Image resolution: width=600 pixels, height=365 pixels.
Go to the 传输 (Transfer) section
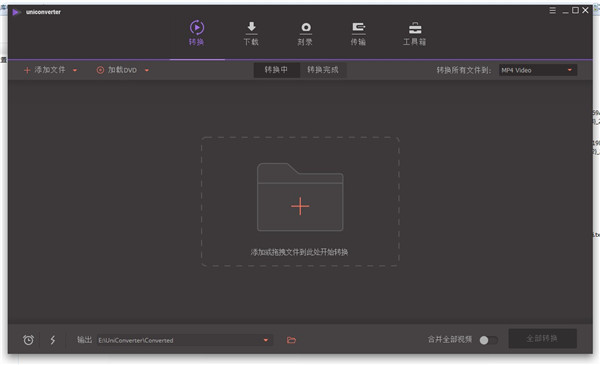coord(358,34)
